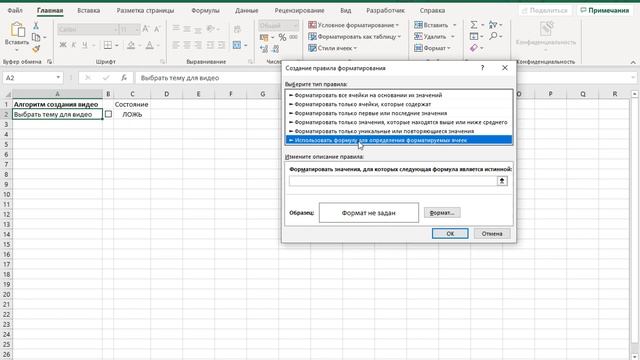
Task: Select rule 'Форматировать все ячейки на основании их значений'
Action: pyautogui.click(x=399, y=95)
